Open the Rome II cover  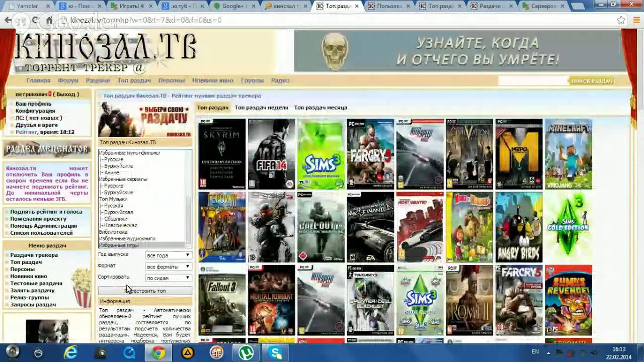[x=469, y=300]
